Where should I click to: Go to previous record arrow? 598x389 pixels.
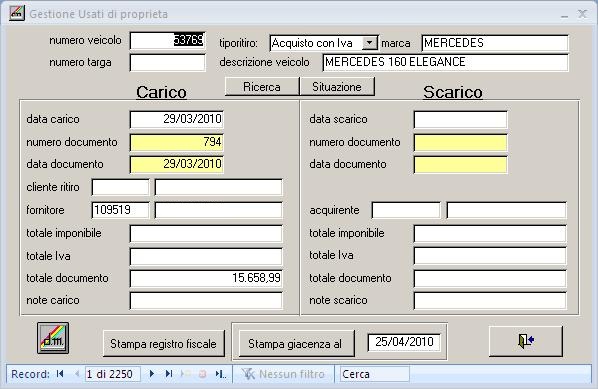(x=77, y=374)
